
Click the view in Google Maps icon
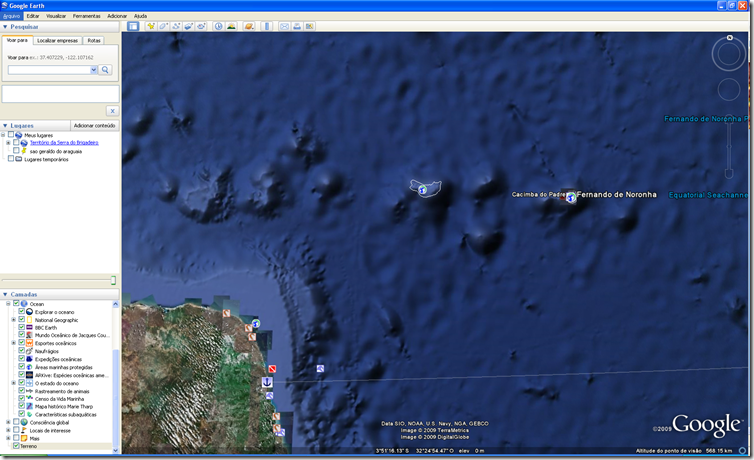(309, 26)
